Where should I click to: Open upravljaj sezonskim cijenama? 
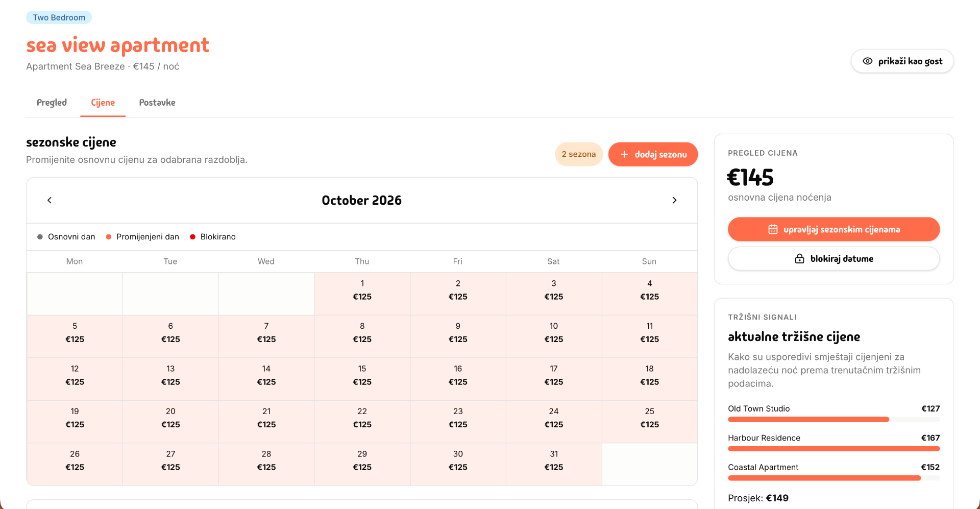click(834, 229)
